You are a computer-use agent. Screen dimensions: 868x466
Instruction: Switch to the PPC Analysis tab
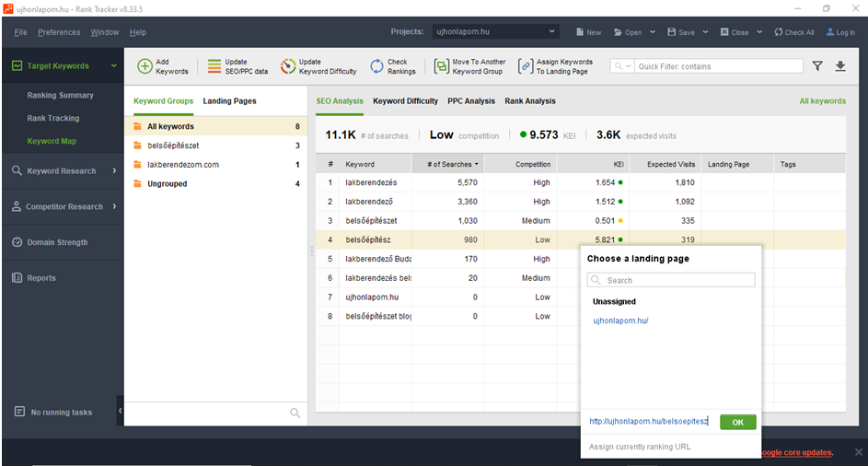pyautogui.click(x=471, y=101)
